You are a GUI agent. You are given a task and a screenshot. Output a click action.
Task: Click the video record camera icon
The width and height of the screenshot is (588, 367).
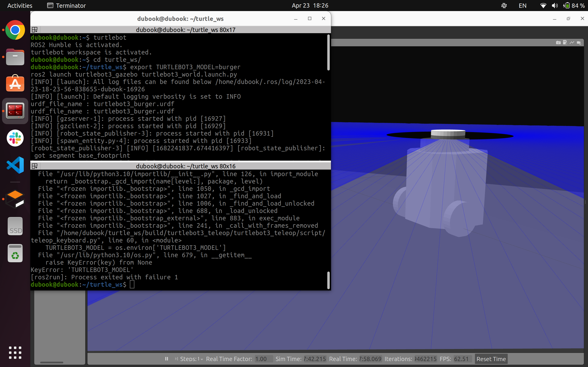pos(579,43)
